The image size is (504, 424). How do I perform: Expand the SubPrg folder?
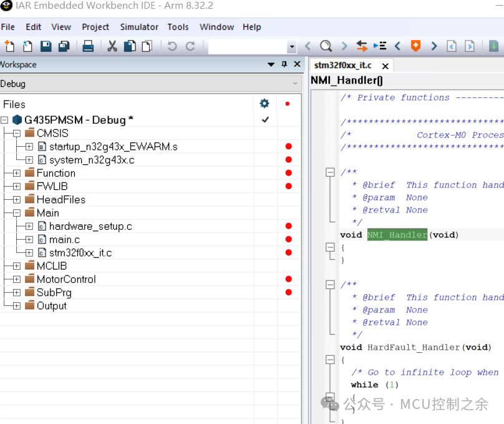[17, 292]
